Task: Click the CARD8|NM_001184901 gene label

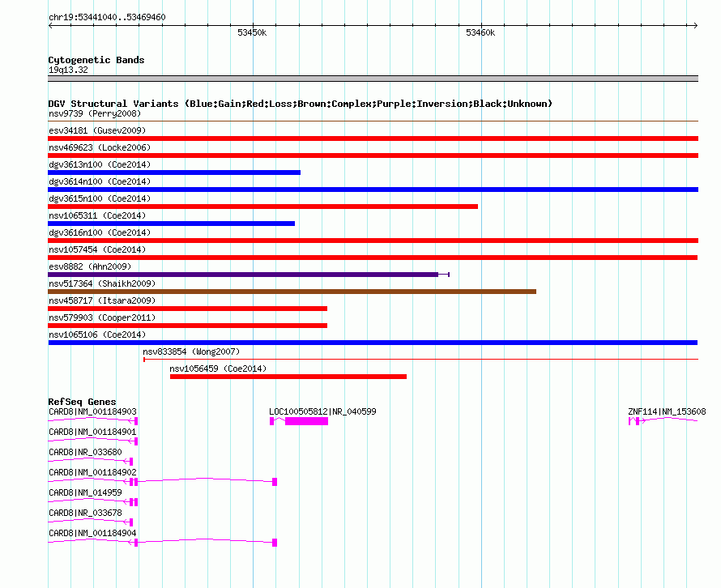Action: (x=92, y=432)
